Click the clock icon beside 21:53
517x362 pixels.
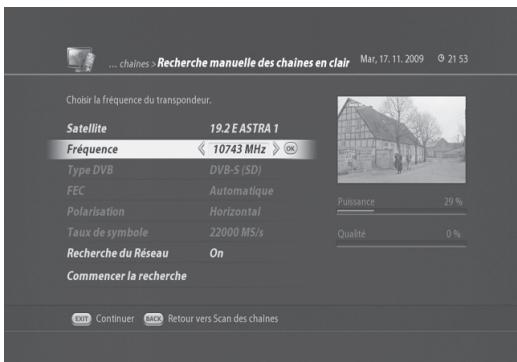click(441, 59)
